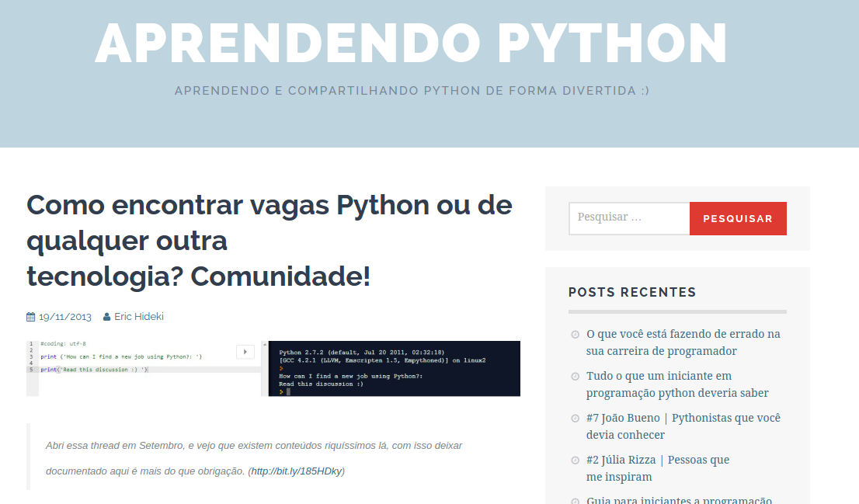Click bullet icon beside #2 Júlia Rizza

tap(576, 461)
